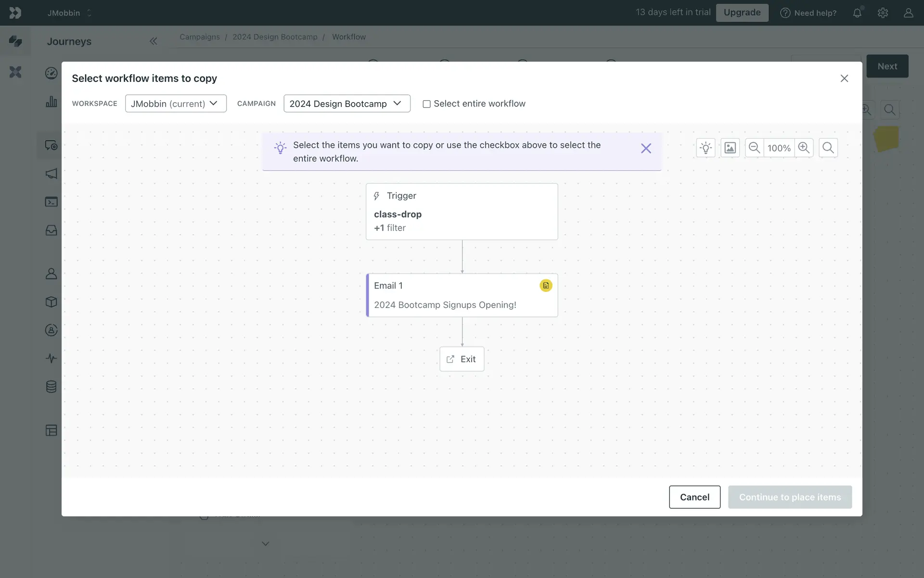The height and width of the screenshot is (578, 924).
Task: Open the Workspace dropdown
Action: (x=176, y=104)
